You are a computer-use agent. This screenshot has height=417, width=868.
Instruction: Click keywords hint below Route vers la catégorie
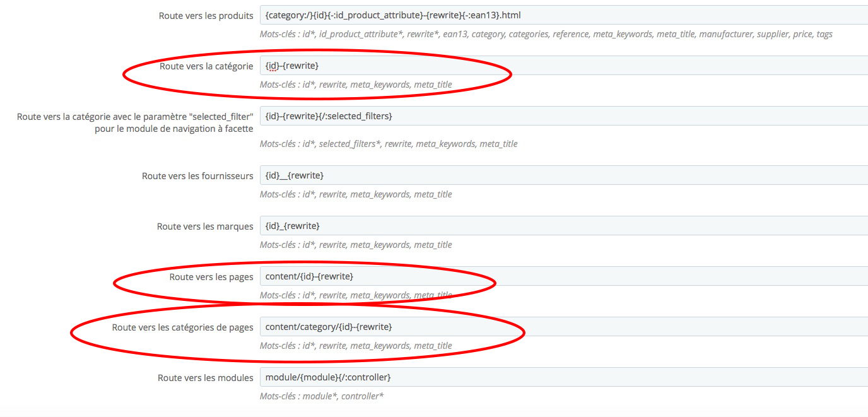pyautogui.click(x=356, y=85)
